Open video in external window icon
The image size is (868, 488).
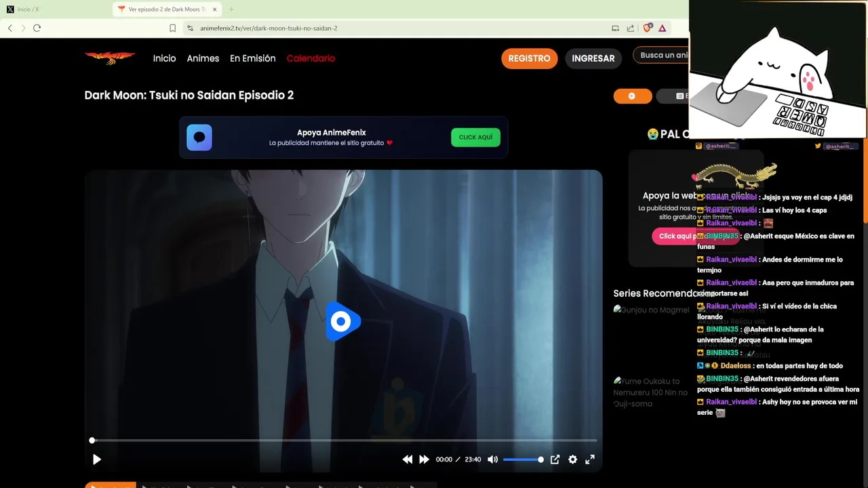(x=555, y=460)
